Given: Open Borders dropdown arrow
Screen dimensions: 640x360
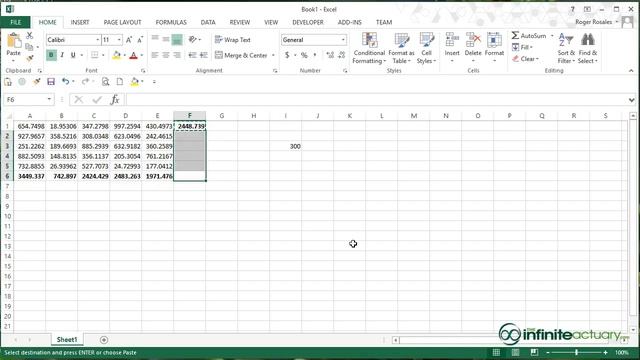Looking at the screenshot, I should click(103, 55).
